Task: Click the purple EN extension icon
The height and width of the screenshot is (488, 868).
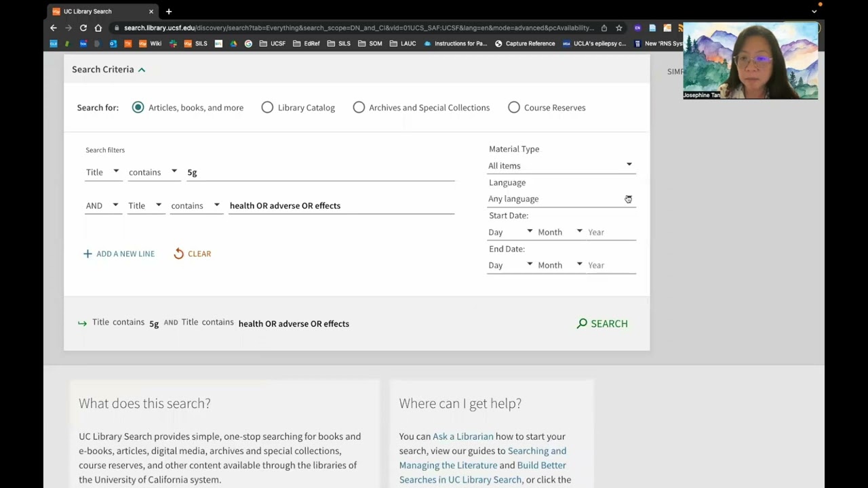Action: pyautogui.click(x=637, y=28)
